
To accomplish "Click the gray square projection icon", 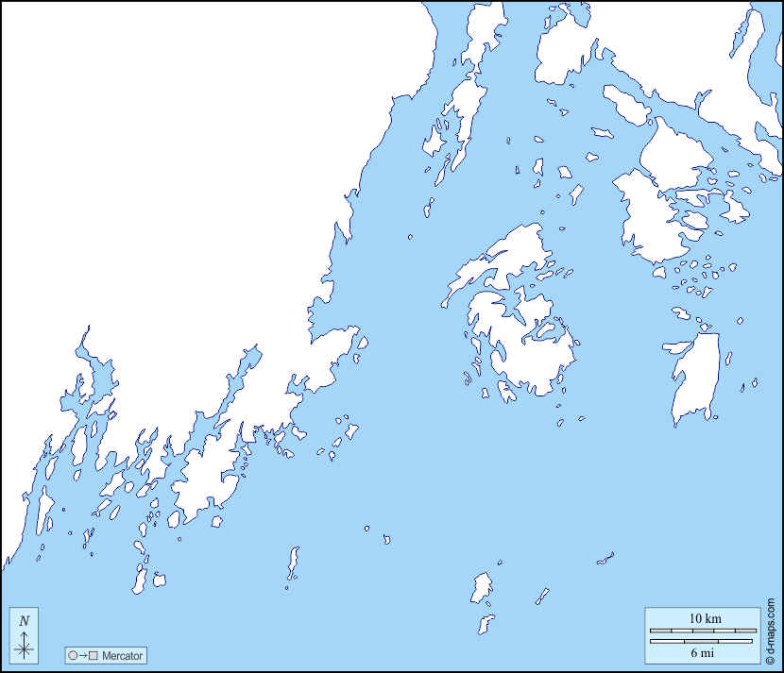I will [x=94, y=655].
